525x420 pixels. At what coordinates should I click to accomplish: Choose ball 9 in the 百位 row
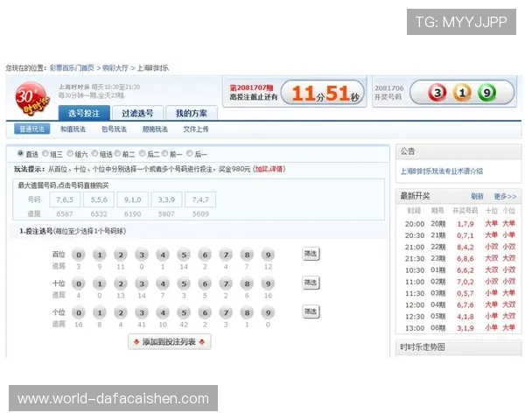269,255
